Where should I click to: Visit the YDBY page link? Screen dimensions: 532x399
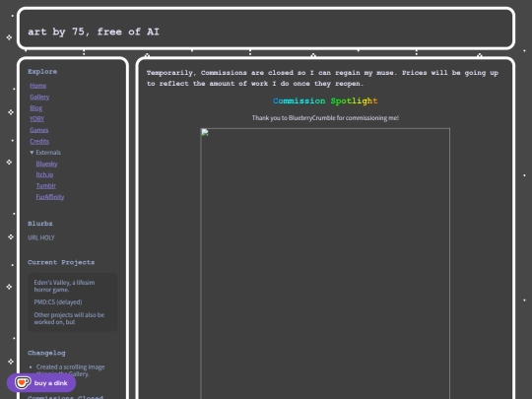(37, 119)
